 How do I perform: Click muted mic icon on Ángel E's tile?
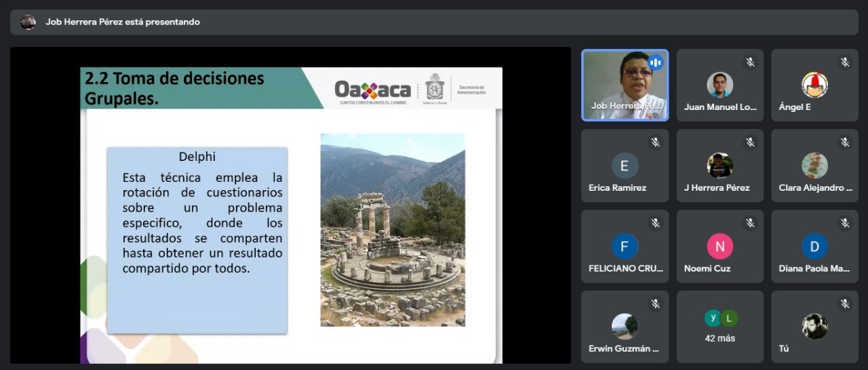pos(845,62)
